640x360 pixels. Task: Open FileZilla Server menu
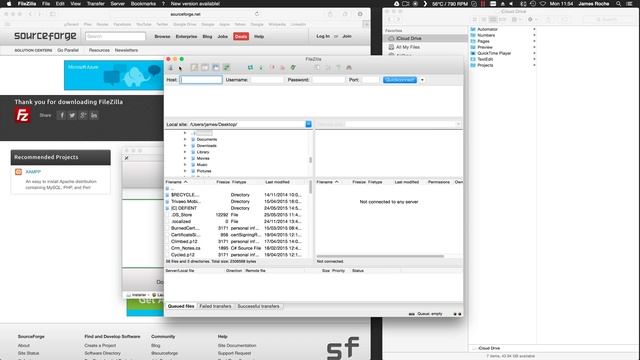tap(118, 4)
